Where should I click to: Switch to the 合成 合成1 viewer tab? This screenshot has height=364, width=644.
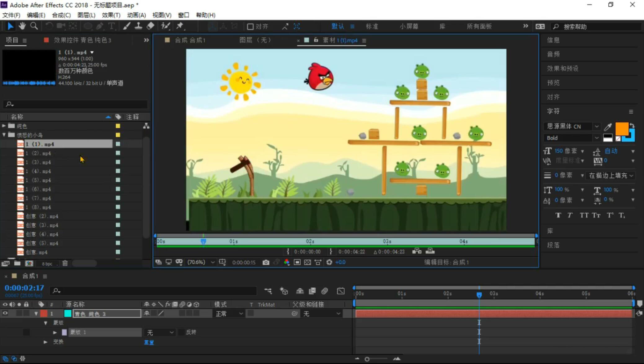point(190,40)
